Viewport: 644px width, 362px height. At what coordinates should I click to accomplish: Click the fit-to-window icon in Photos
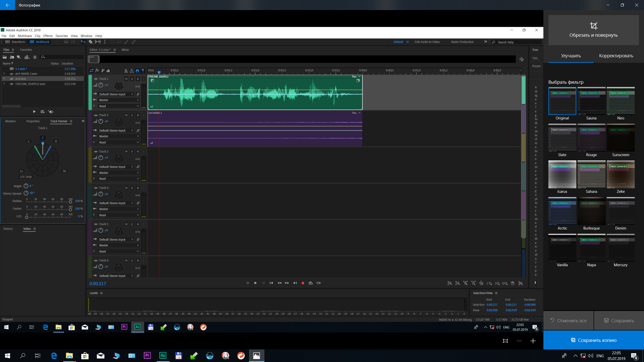505,341
